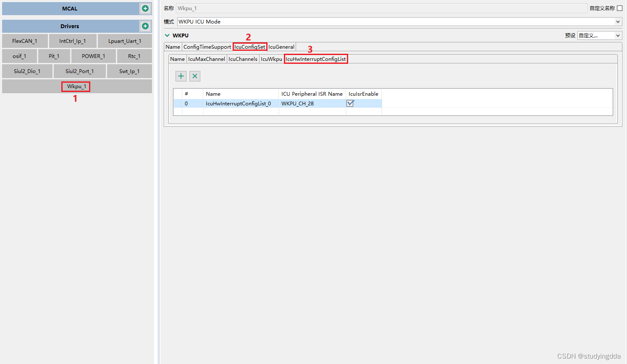Screen dimensions: 627x364
Task: Add a new interrupt config list row
Action: pyautogui.click(x=181, y=76)
